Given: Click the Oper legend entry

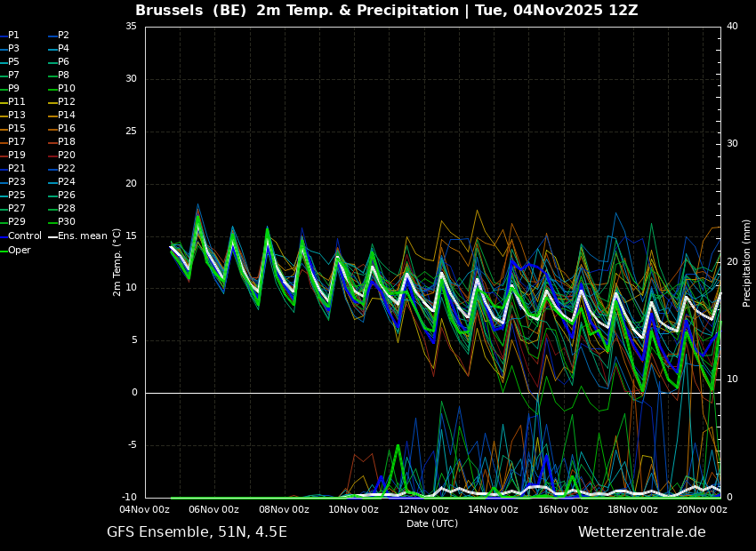Looking at the screenshot, I should coord(19,251).
